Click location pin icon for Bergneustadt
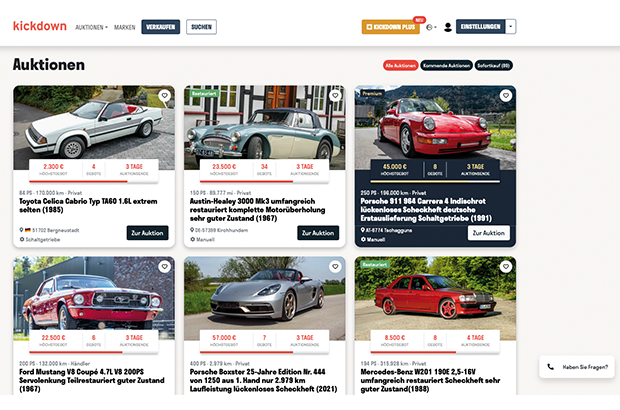 21,230
